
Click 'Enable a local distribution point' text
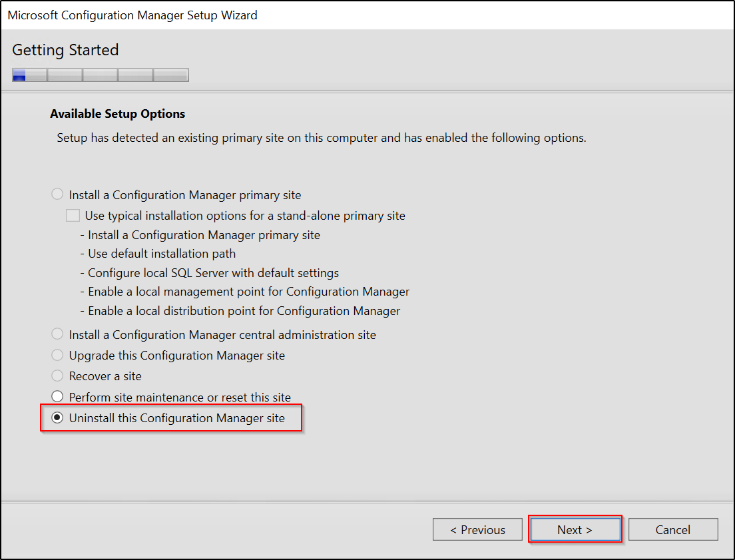tap(240, 311)
